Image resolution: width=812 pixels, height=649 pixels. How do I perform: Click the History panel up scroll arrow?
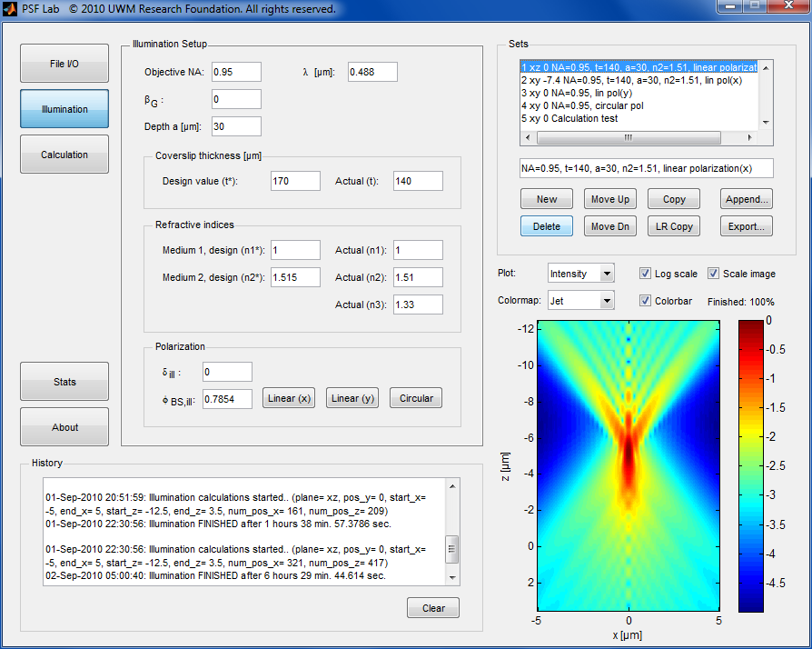coord(452,486)
